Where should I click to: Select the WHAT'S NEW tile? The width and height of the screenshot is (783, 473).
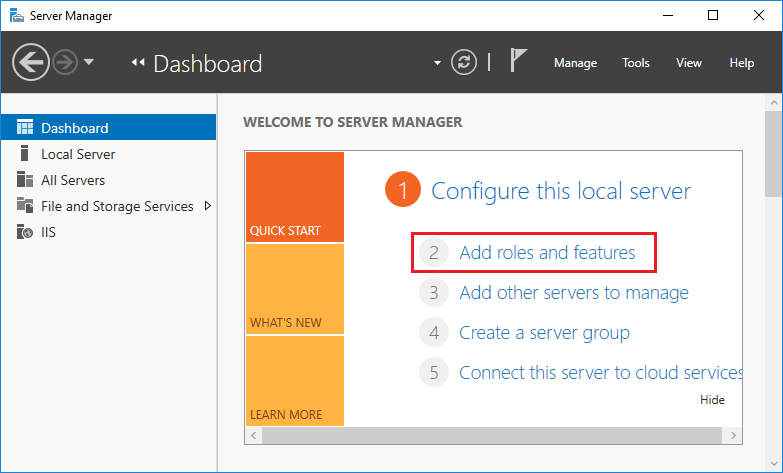[x=295, y=289]
